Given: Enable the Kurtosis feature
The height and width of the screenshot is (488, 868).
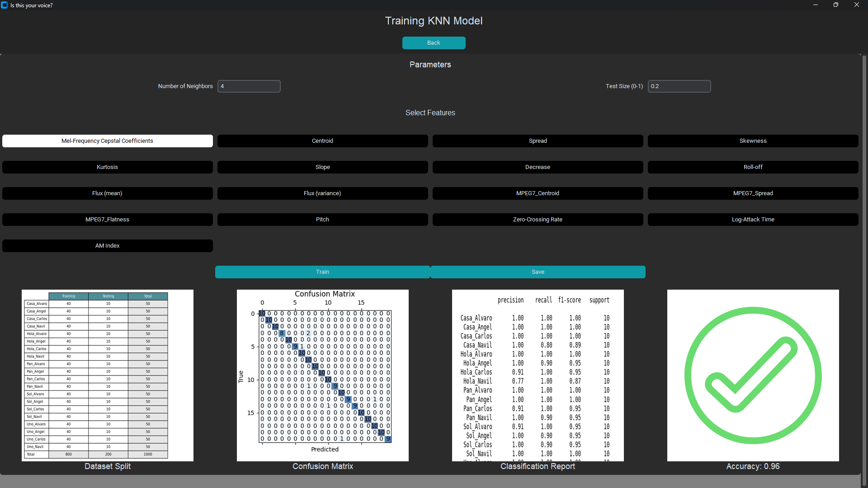Looking at the screenshot, I should [x=107, y=167].
